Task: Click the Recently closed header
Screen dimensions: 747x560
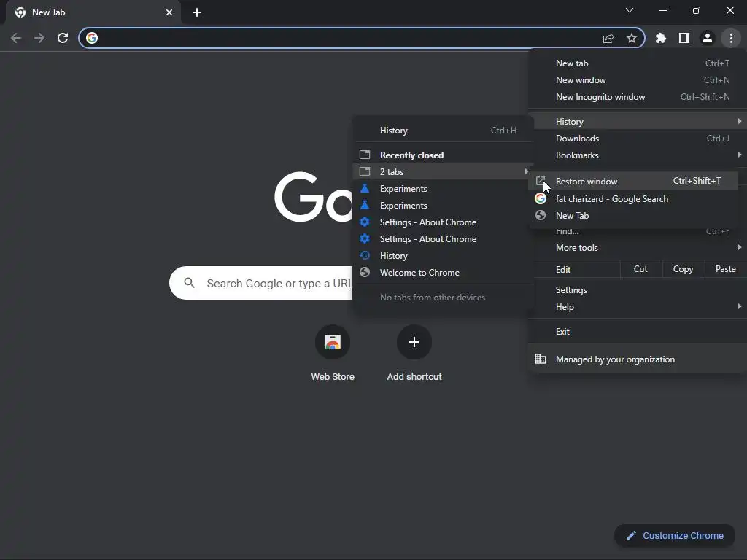Action: tap(411, 155)
